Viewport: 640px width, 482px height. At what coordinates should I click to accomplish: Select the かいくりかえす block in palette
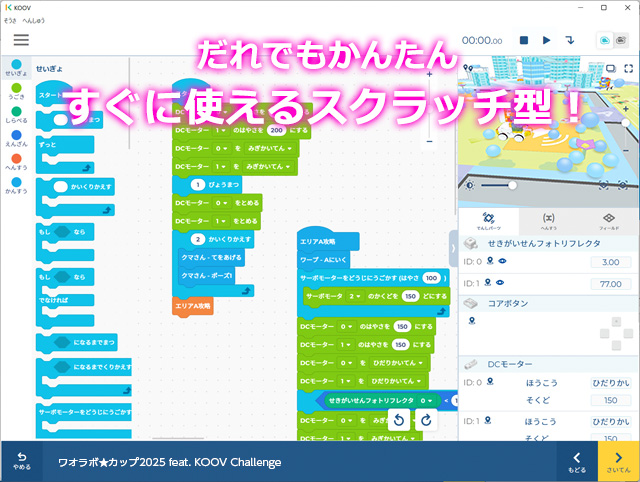[x=75, y=197]
